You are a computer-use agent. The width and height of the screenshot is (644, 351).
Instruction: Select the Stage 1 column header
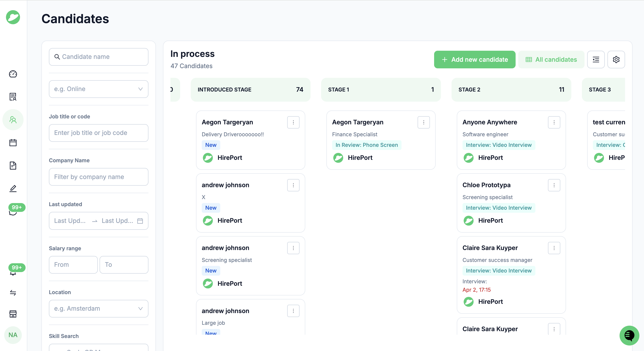pyautogui.click(x=381, y=90)
